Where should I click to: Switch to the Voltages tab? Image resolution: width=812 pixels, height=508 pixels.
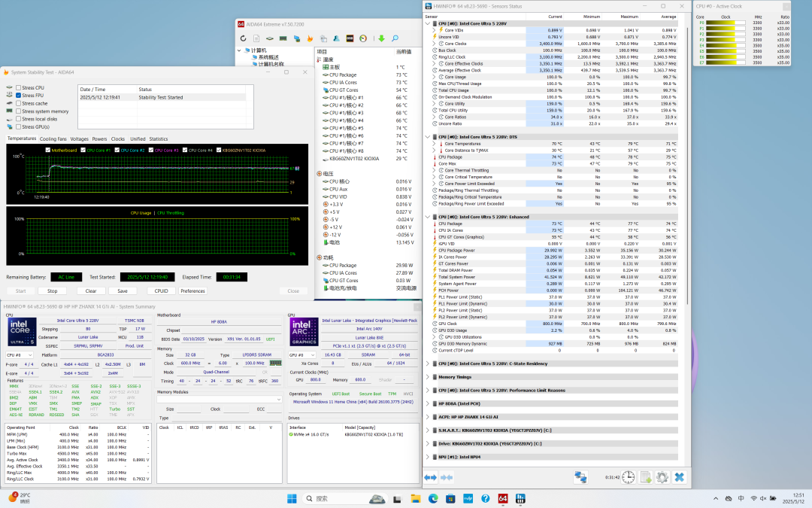coord(79,139)
